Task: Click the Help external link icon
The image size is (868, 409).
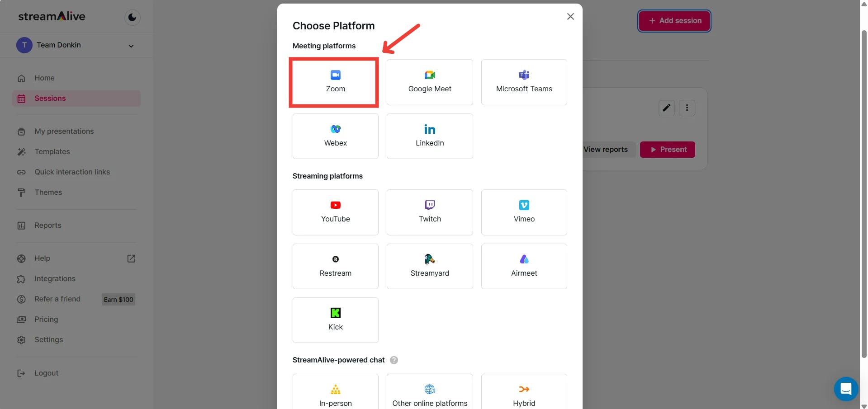Action: click(x=131, y=259)
